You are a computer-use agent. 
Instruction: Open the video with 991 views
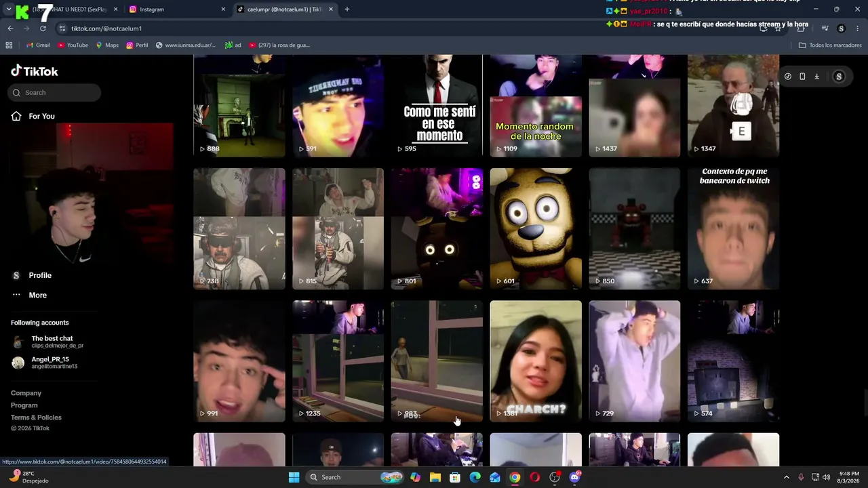[x=239, y=361]
